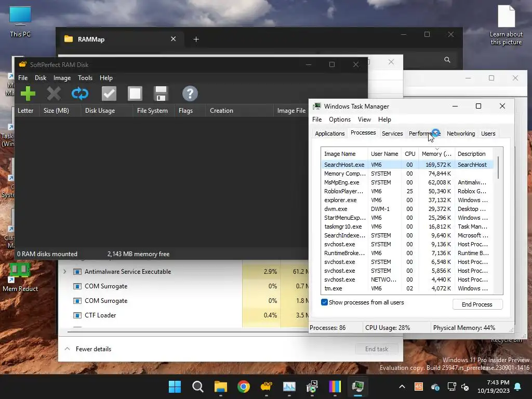This screenshot has height=399, width=532.
Task: Click the Properties checkmark toolbar icon
Action: tap(109, 94)
